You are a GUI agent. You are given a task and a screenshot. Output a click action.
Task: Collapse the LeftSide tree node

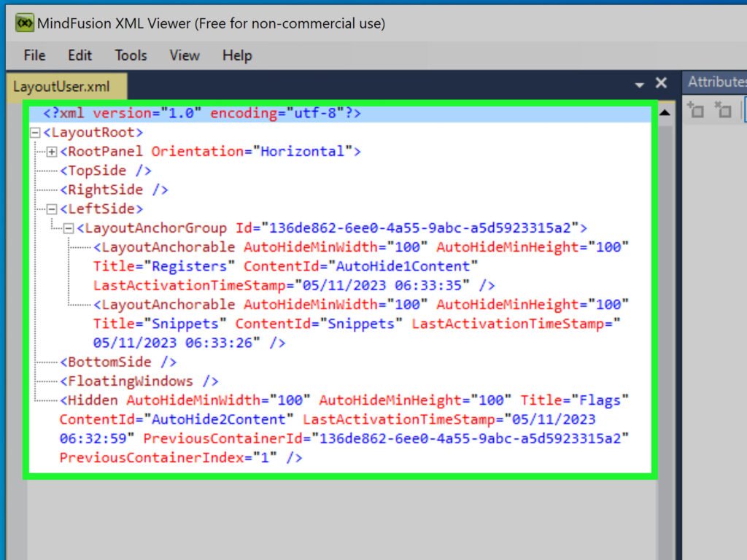pyautogui.click(x=51, y=209)
